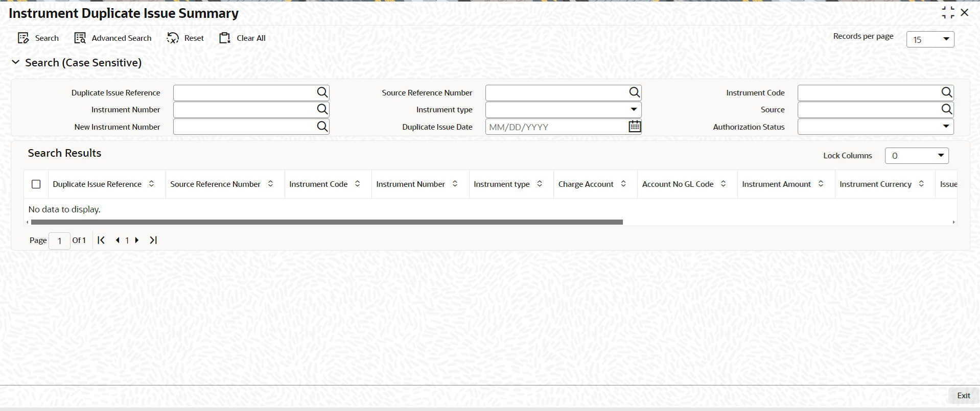Open Advanced Search
The height and width of the screenshot is (411, 980).
coord(113,38)
